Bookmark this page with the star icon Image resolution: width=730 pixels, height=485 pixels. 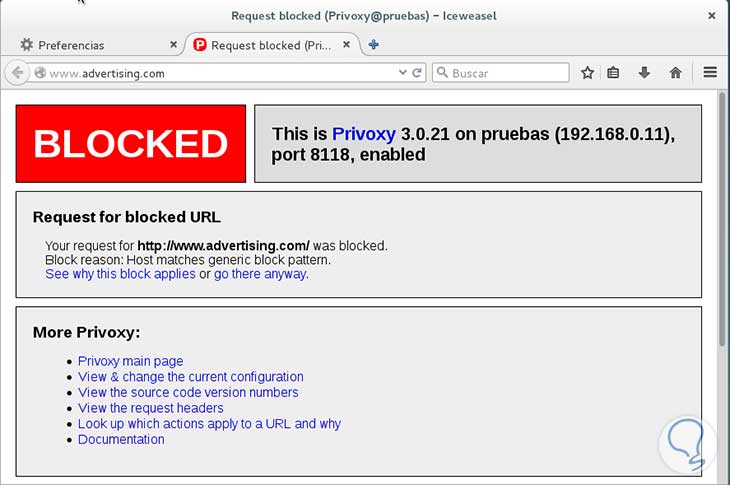coord(588,73)
